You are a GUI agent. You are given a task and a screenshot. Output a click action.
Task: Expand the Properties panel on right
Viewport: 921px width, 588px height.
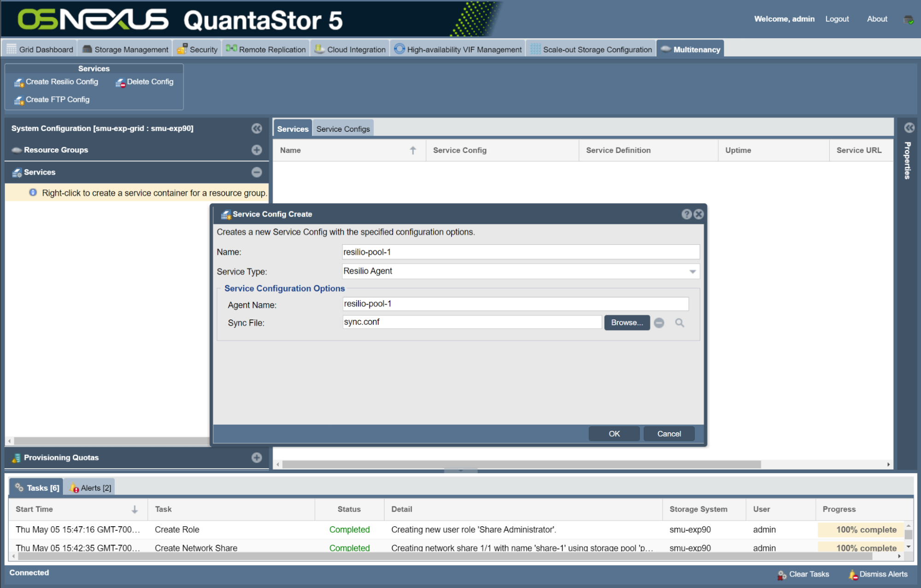909,128
